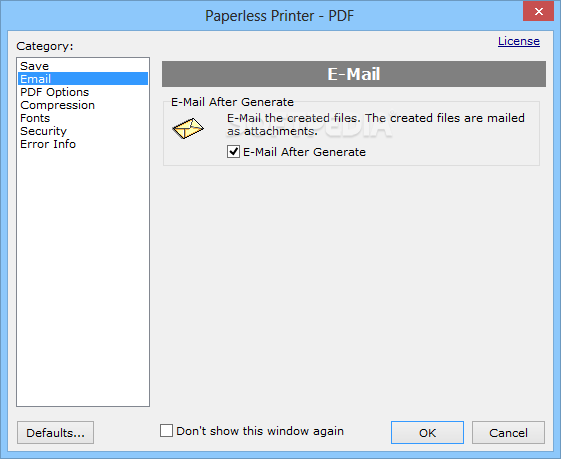
Task: Open the License link
Action: 519,41
